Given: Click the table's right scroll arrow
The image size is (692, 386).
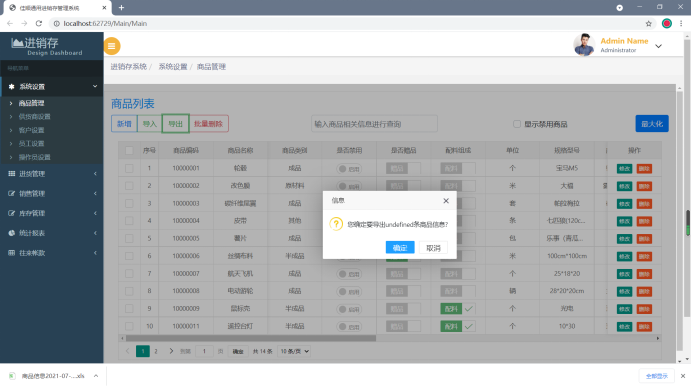Looking at the screenshot, I should [658, 338].
